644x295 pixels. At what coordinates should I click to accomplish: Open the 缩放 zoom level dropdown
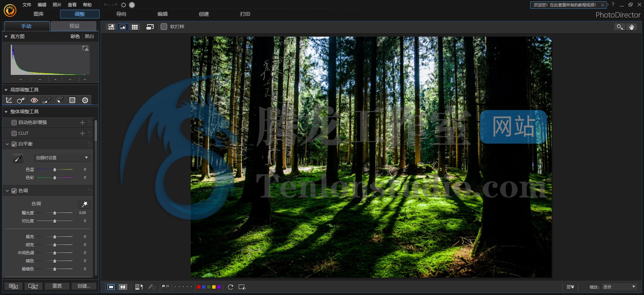pyautogui.click(x=619, y=287)
